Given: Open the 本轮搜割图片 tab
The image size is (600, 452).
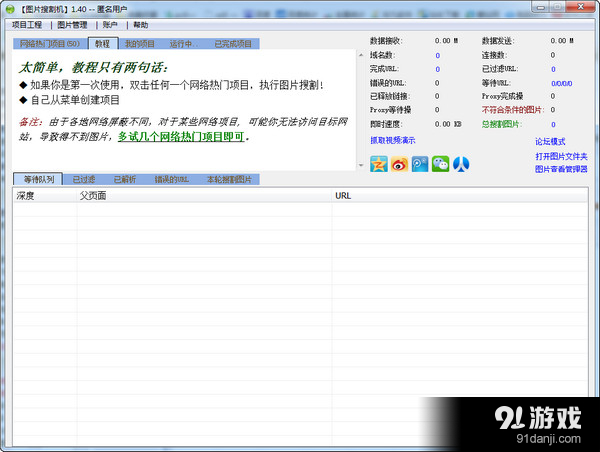Looking at the screenshot, I should tap(229, 179).
